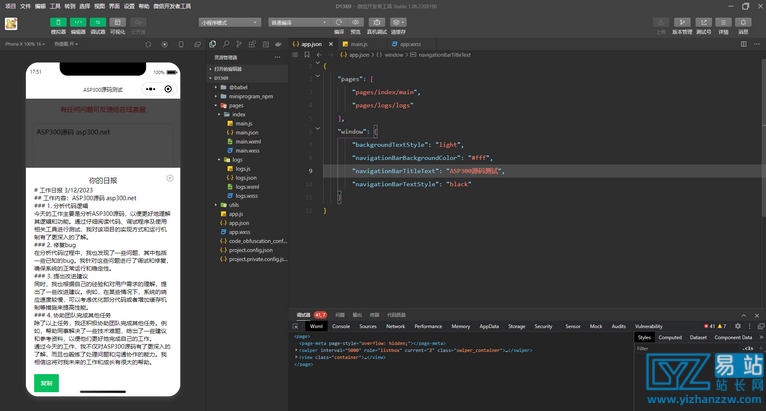This screenshot has height=411, width=766.
Task: Close the 你的日报 popup in the simulator
Action: (x=169, y=178)
